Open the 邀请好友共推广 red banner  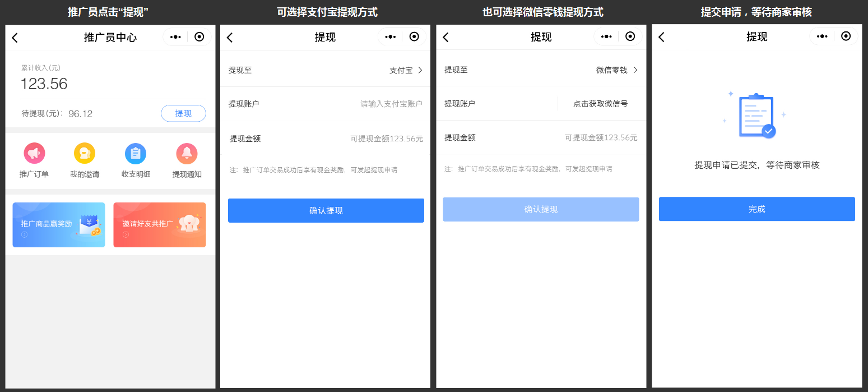tap(160, 225)
